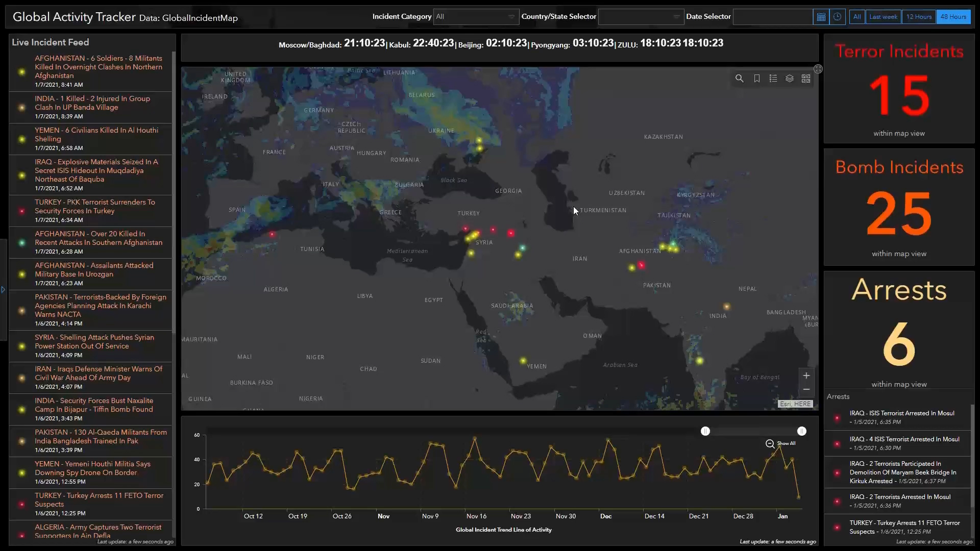Open the map layers panel
Screen dimensions: 980x551
[790, 79]
